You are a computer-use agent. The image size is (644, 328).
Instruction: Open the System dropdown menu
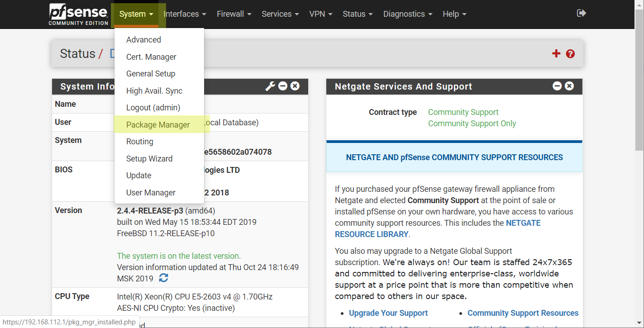point(136,14)
